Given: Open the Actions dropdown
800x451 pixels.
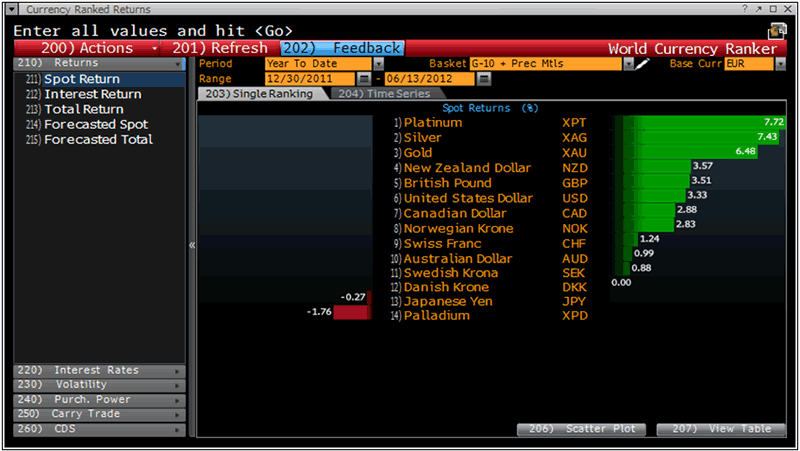Looking at the screenshot, I should (87, 48).
